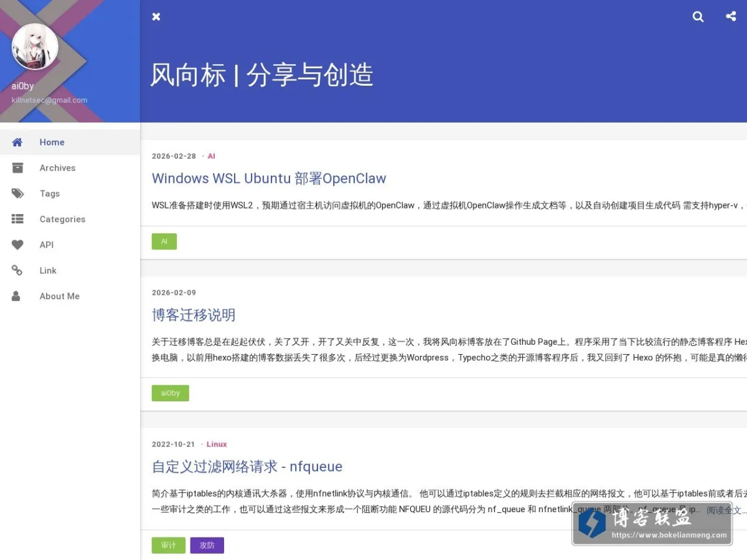Click the green 审计 tag button
This screenshot has width=747, height=560.
169,545
